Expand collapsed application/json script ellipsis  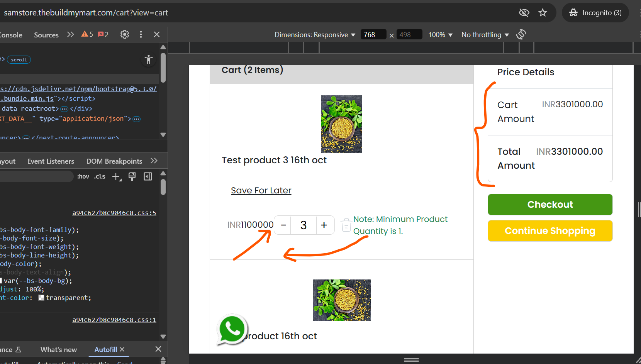(x=137, y=119)
